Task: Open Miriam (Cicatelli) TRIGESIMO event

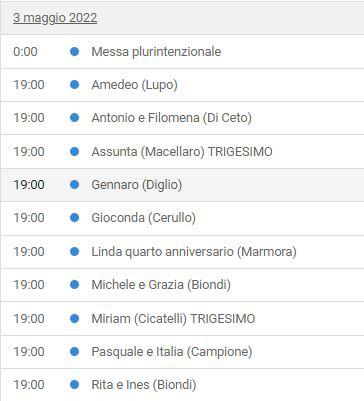Action: click(173, 318)
